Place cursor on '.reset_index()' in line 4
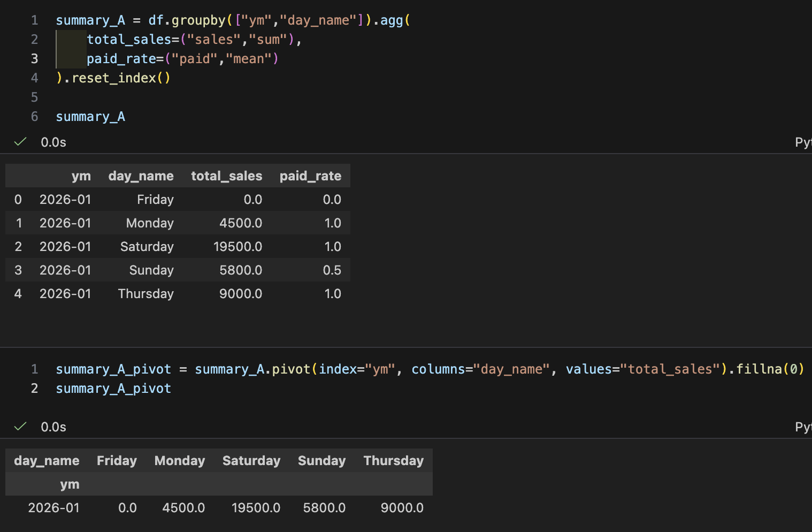Screen dimensions: 812x532 117,78
